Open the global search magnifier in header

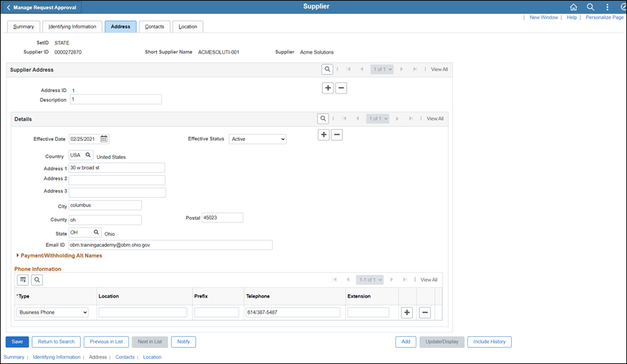coord(590,7)
